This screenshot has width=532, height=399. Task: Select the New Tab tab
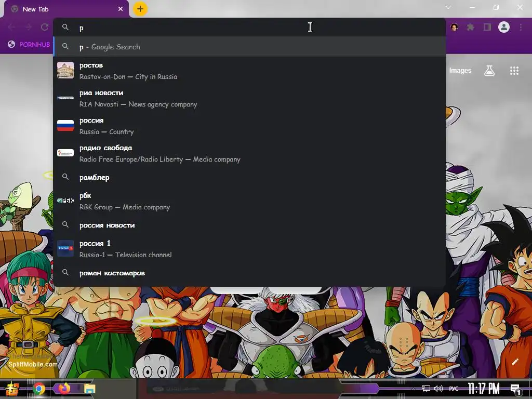(x=66, y=9)
